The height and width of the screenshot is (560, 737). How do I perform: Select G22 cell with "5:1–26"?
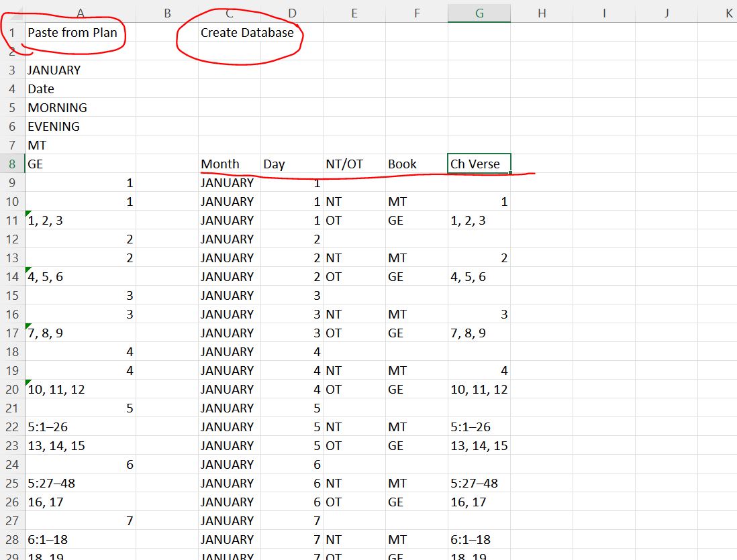[479, 427]
